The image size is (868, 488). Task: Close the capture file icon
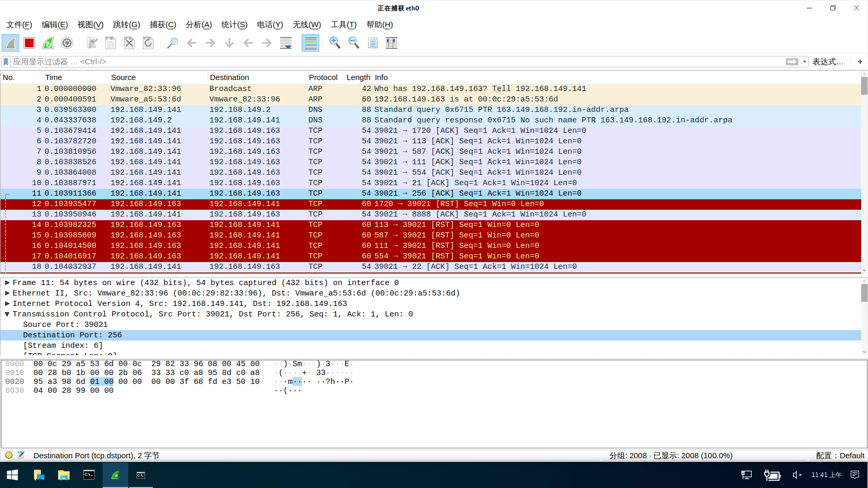pyautogui.click(x=129, y=43)
